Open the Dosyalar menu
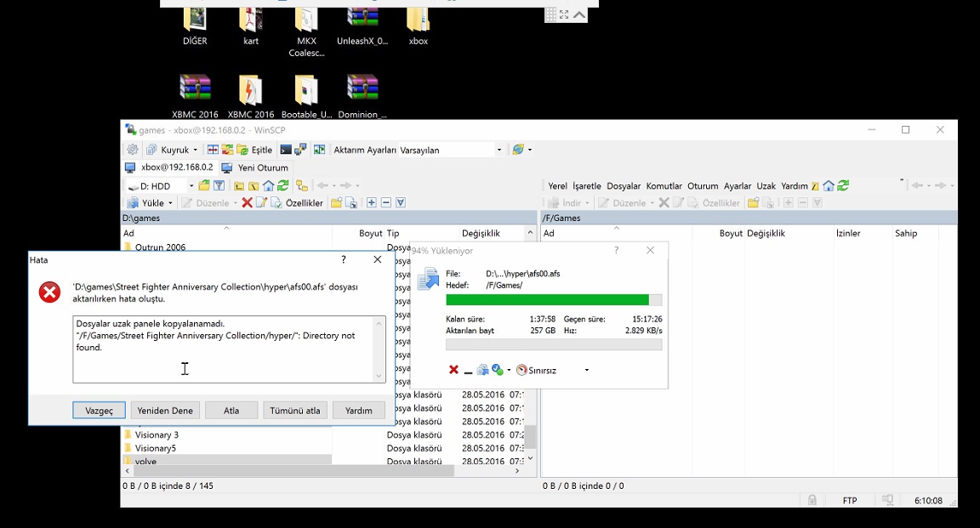The image size is (980, 528). (624, 185)
